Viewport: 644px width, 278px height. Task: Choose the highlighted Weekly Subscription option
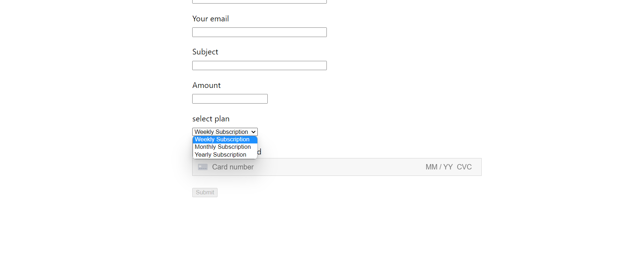tap(222, 140)
